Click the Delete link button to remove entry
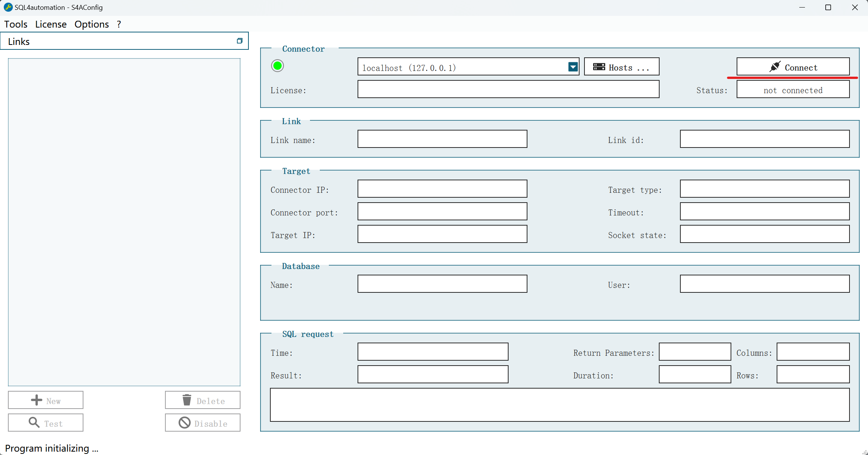868x455 pixels. click(x=203, y=401)
